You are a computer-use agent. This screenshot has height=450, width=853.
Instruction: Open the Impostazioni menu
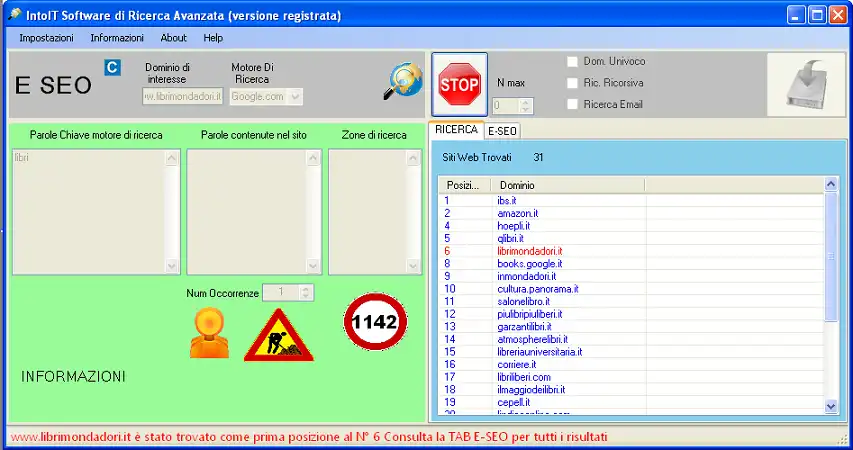46,38
